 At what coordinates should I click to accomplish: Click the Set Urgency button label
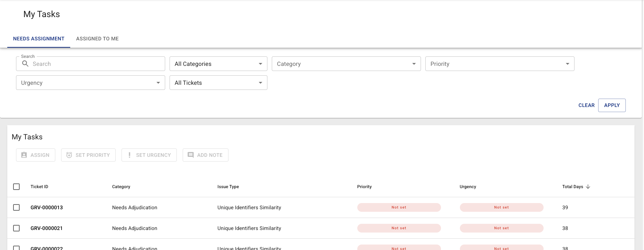[x=154, y=155]
